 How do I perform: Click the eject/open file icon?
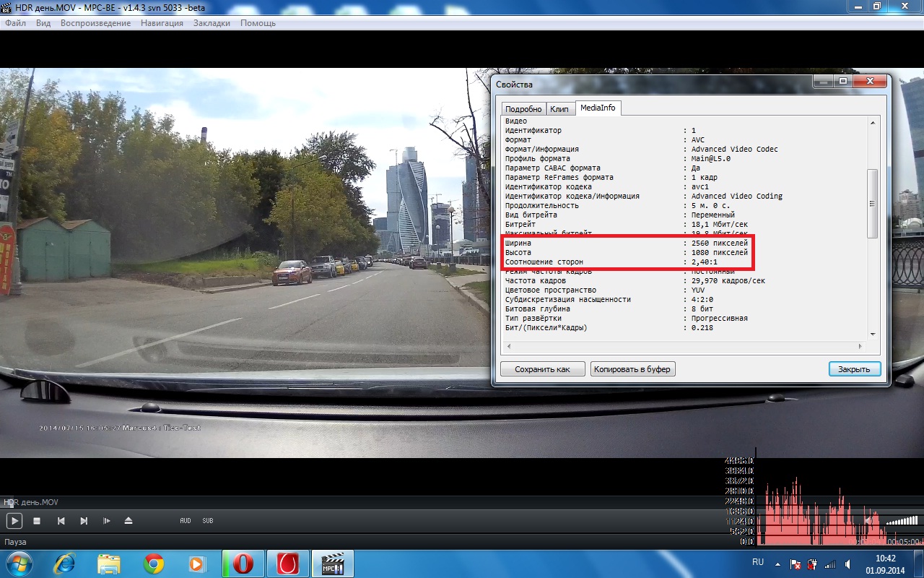tap(128, 521)
